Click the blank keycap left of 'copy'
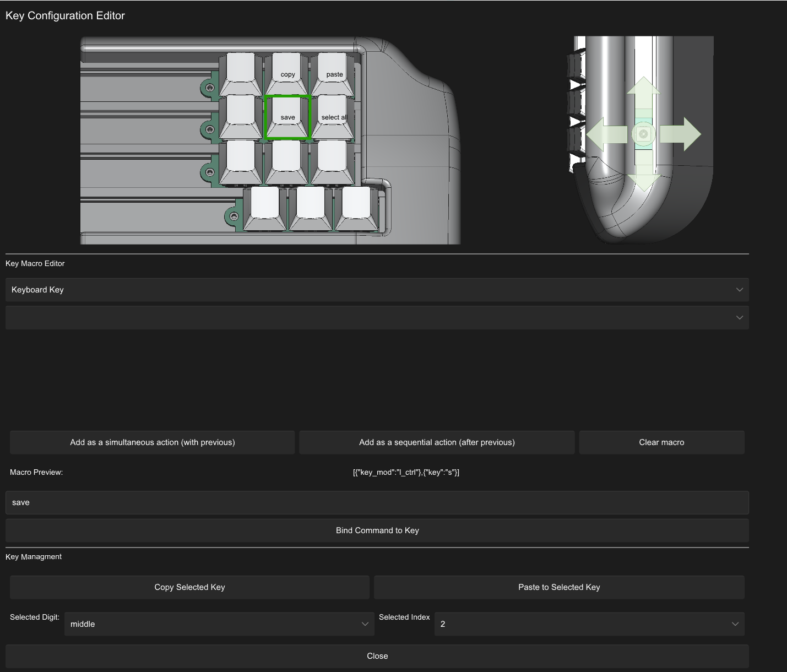Viewport: 787px width, 672px height. click(241, 73)
